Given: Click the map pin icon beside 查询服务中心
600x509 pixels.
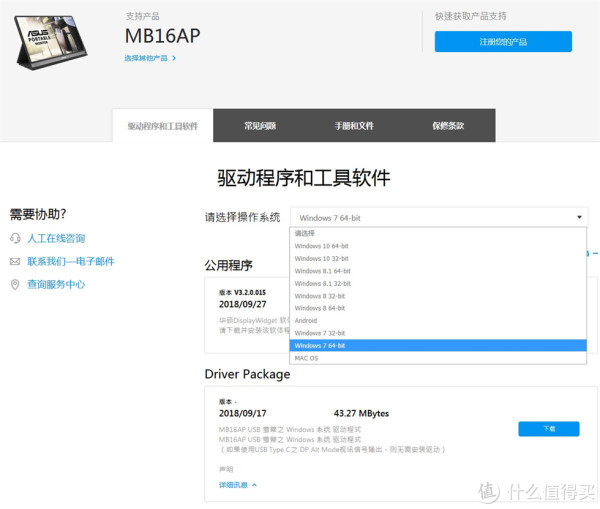Looking at the screenshot, I should [x=15, y=284].
